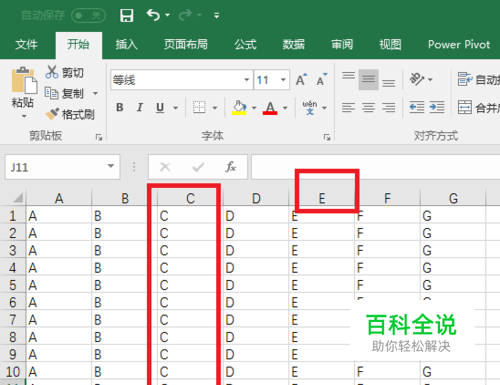
Task: Open text orientation dropdown arrow
Action: tap(430, 80)
